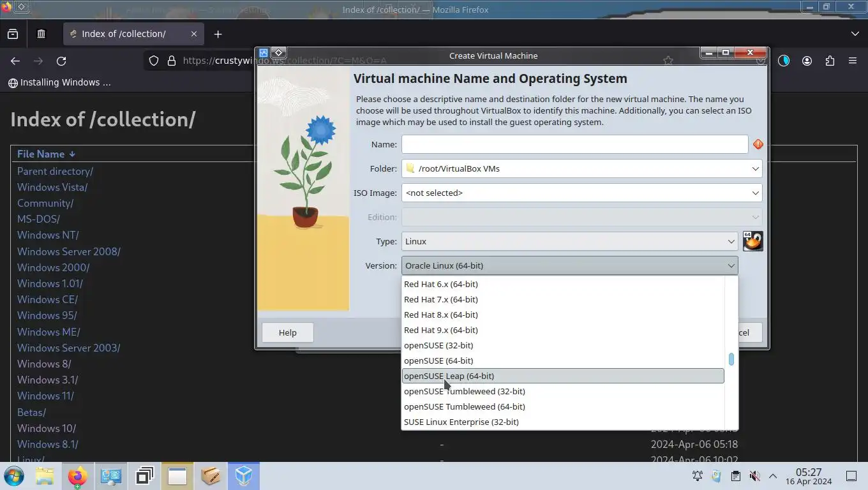Click the tracking protection shield icon
The width and height of the screenshot is (868, 490).
(x=154, y=61)
